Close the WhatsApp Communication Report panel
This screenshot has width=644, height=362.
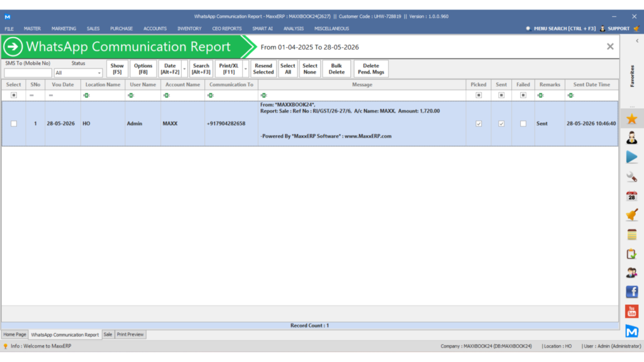(x=610, y=47)
